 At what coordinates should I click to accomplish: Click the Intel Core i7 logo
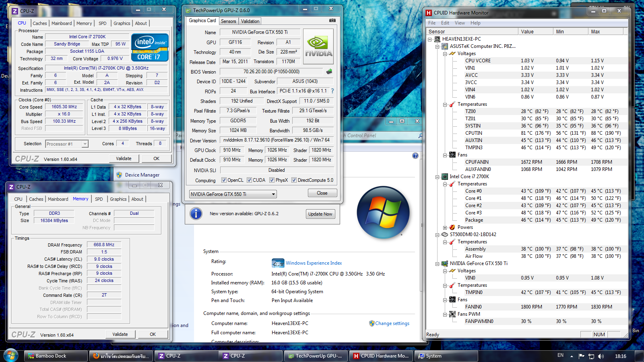click(150, 47)
